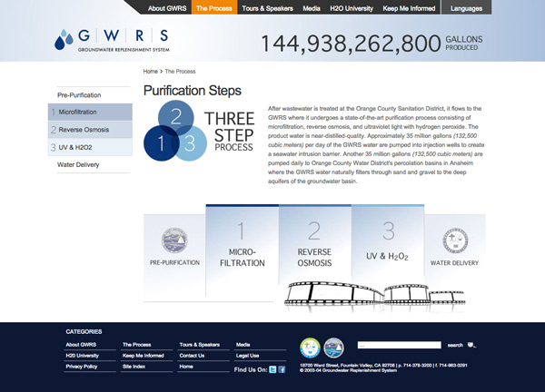Viewport: 545px width, 392px height.
Task: Click the Pre-Purification seal emblem
Action: point(174,240)
